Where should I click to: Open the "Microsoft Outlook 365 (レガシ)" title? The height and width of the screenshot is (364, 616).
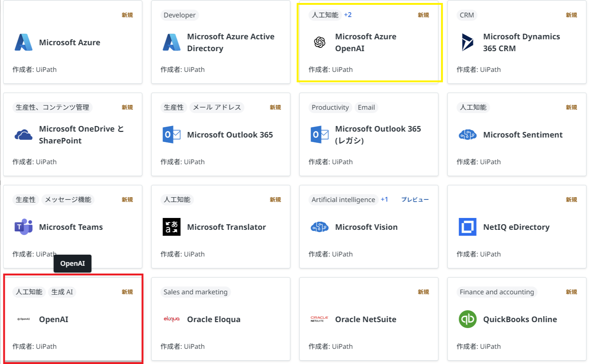click(378, 135)
